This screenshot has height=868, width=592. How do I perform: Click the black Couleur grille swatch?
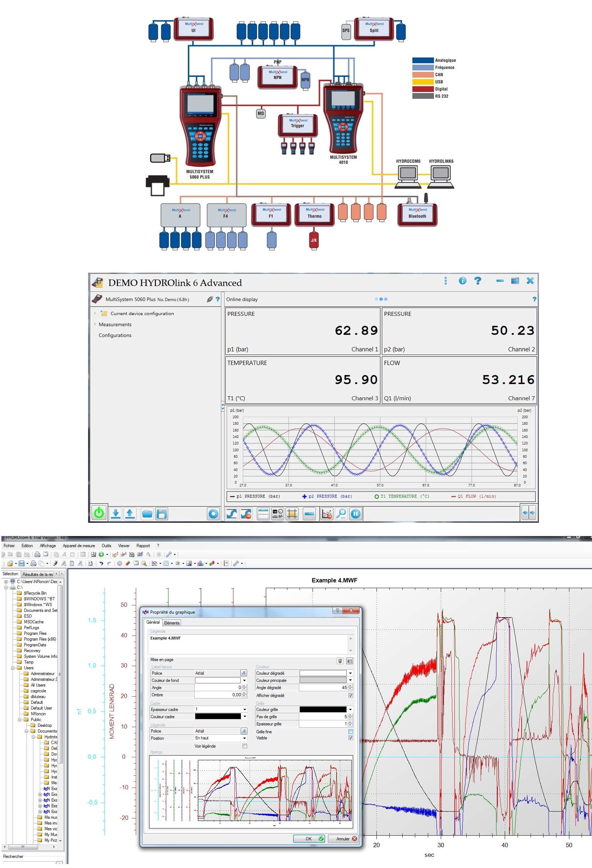(323, 709)
